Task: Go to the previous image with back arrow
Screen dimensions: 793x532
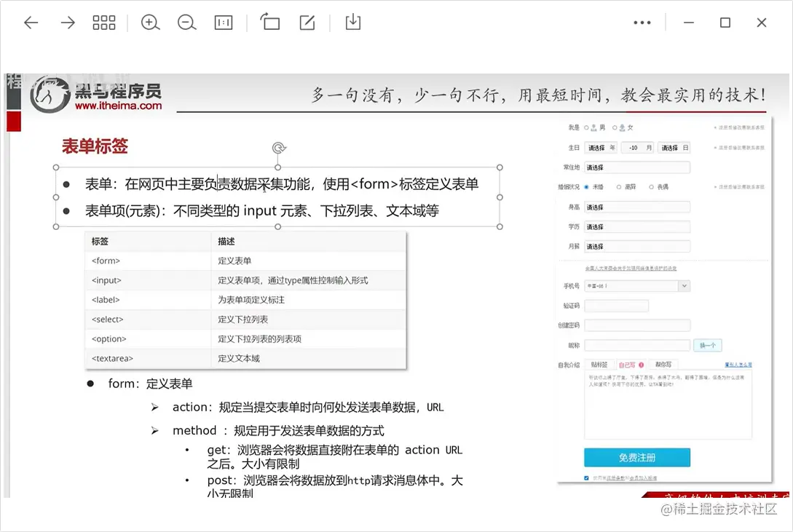Action: tap(31, 23)
